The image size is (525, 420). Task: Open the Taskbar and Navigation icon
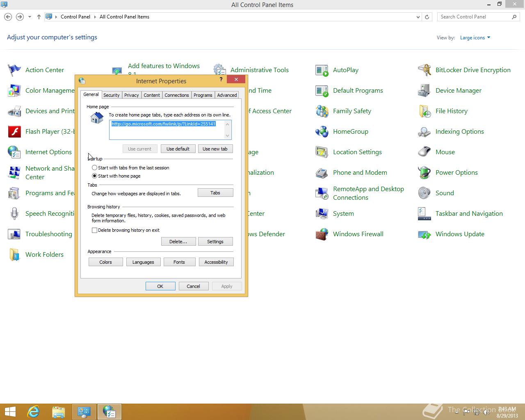pos(425,214)
